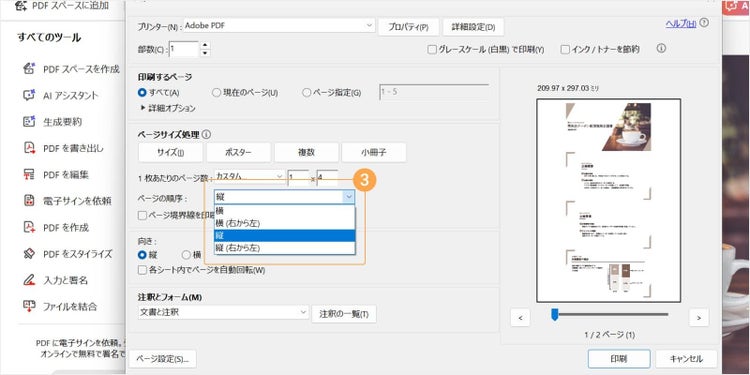Viewport: 750px width, 375px height.
Task: Decrease 部数 with down stepper arrow
Action: (x=205, y=53)
